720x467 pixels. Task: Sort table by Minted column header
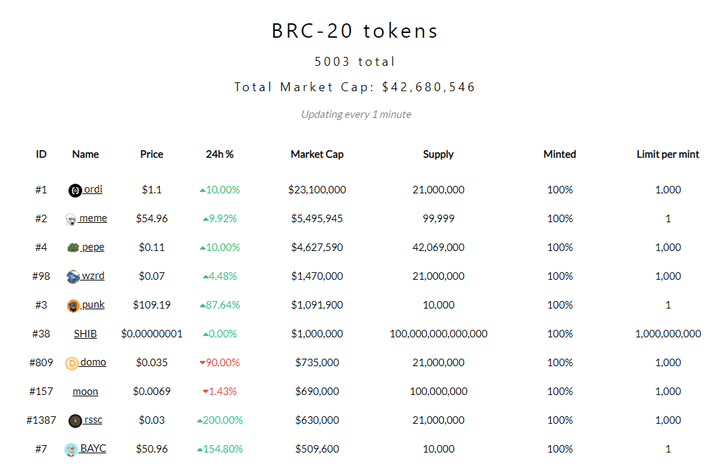pos(560,154)
